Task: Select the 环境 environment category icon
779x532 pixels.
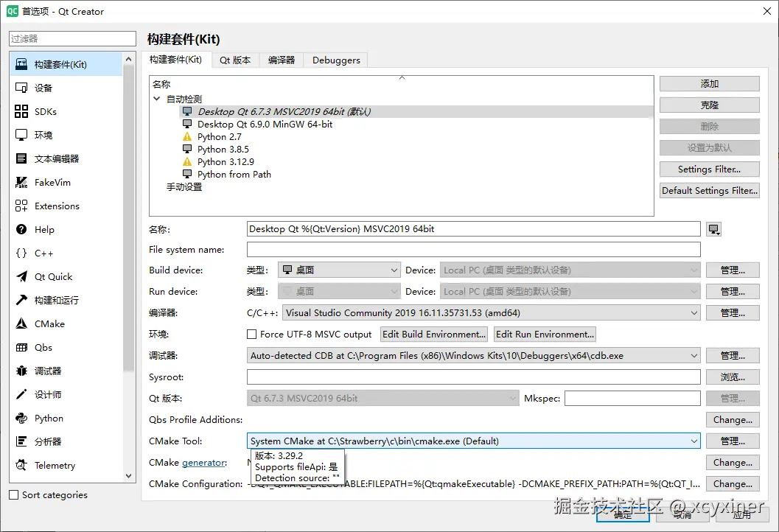Action: [x=21, y=135]
